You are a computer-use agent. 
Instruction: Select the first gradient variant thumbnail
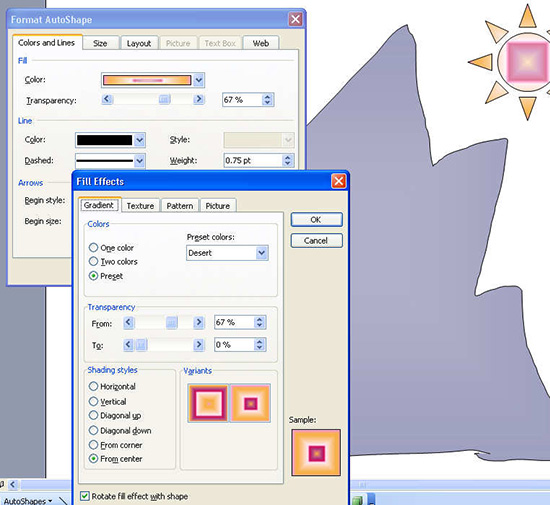point(208,403)
